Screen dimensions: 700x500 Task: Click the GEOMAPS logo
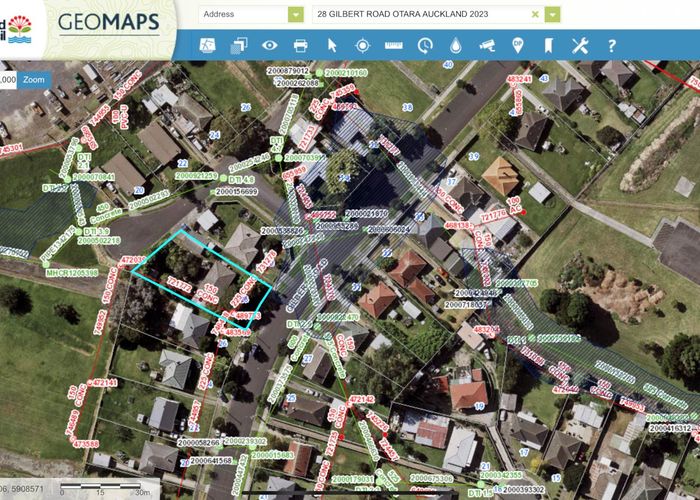coord(108,22)
